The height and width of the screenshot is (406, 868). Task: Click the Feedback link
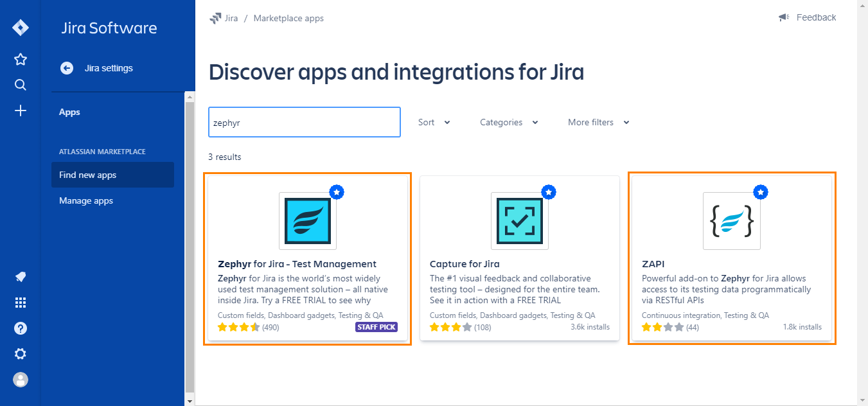coord(816,17)
